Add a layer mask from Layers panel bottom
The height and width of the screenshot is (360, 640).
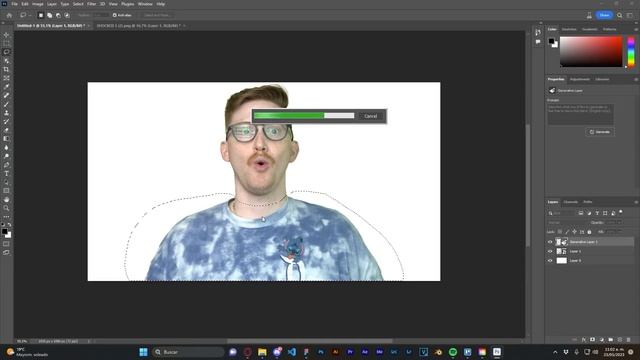[592, 340]
